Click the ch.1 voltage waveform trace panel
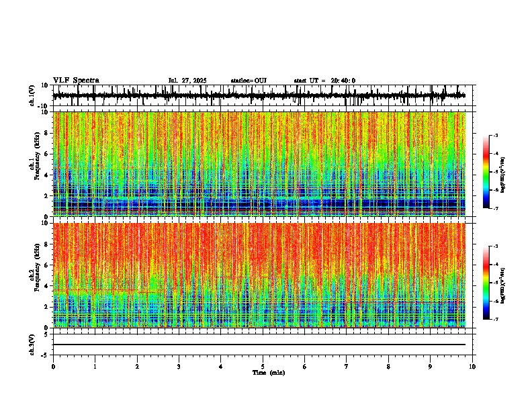Viewport: 532px width, 411px height. 263,95
